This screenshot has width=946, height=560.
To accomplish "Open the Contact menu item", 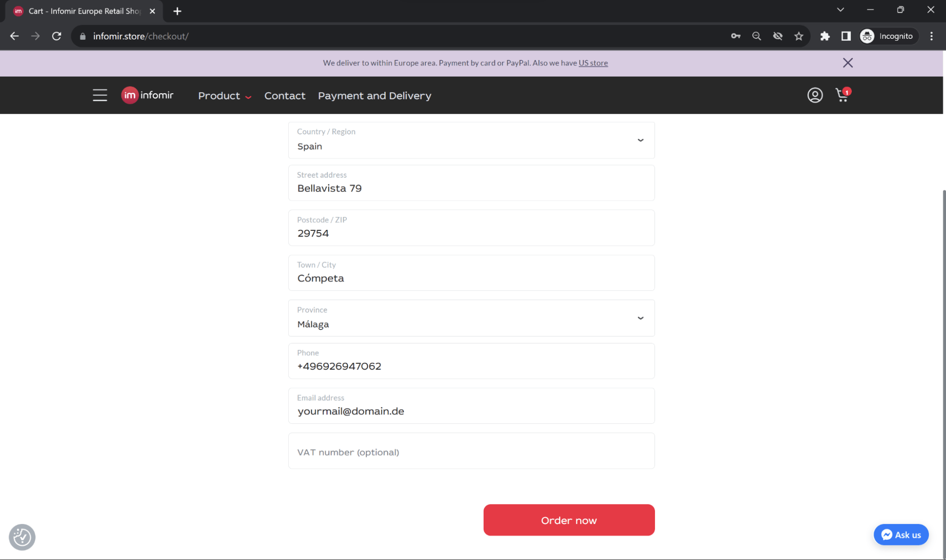I will (284, 95).
